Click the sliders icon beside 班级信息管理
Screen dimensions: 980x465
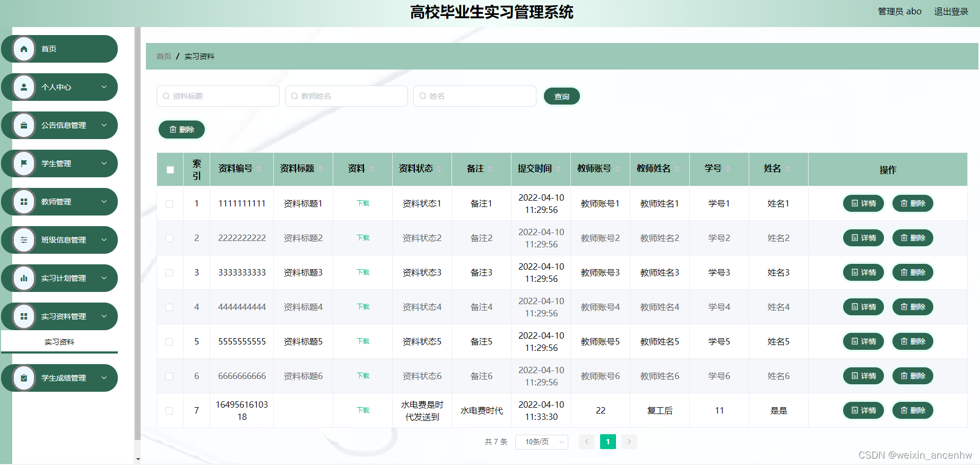(x=24, y=240)
